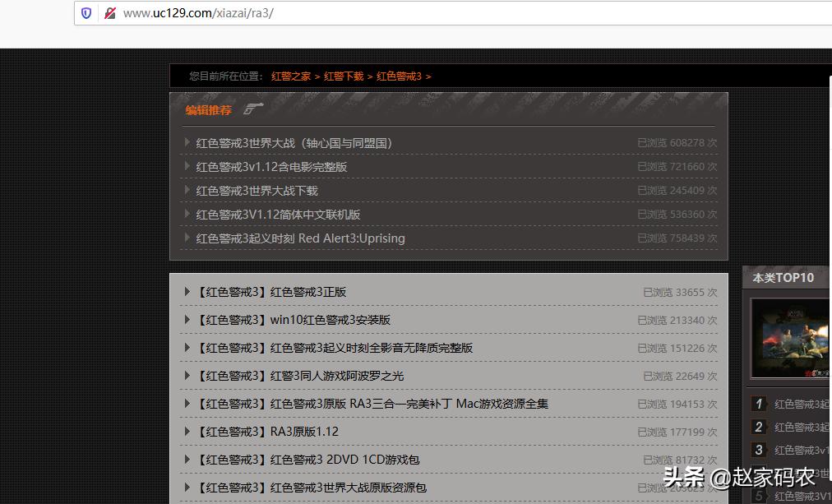This screenshot has height=504, width=832.
Task: Click the insecure connection padlock icon
Action: [110, 13]
